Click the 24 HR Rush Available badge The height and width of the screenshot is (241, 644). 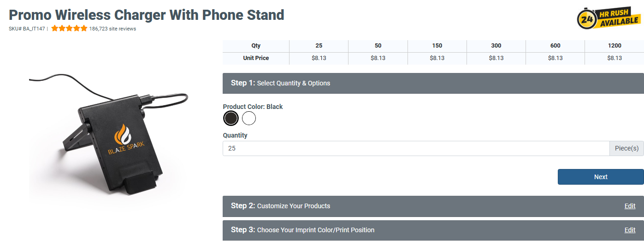pyautogui.click(x=608, y=18)
